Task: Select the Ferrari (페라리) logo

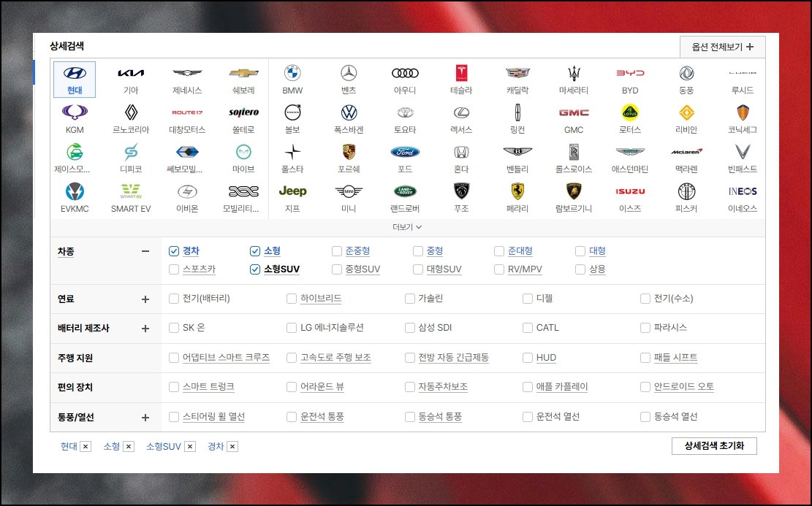Action: tap(517, 191)
